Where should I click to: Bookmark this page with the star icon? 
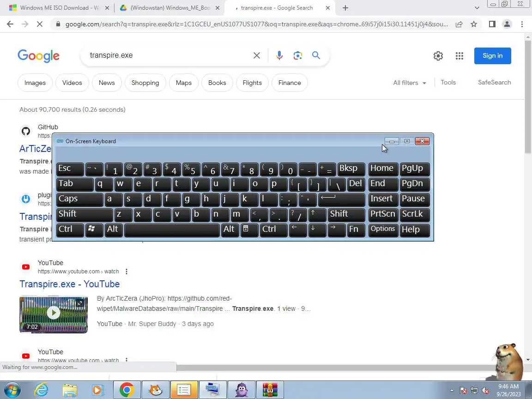point(474,24)
